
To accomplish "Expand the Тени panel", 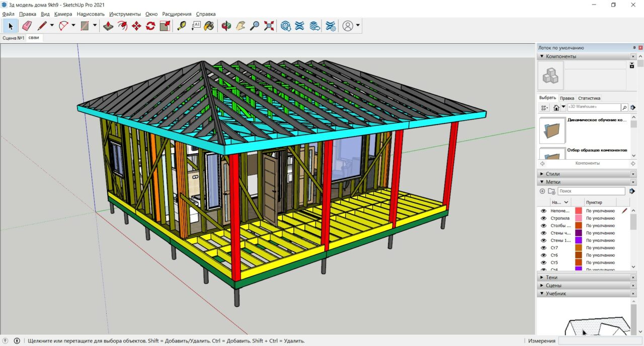I will (x=551, y=278).
